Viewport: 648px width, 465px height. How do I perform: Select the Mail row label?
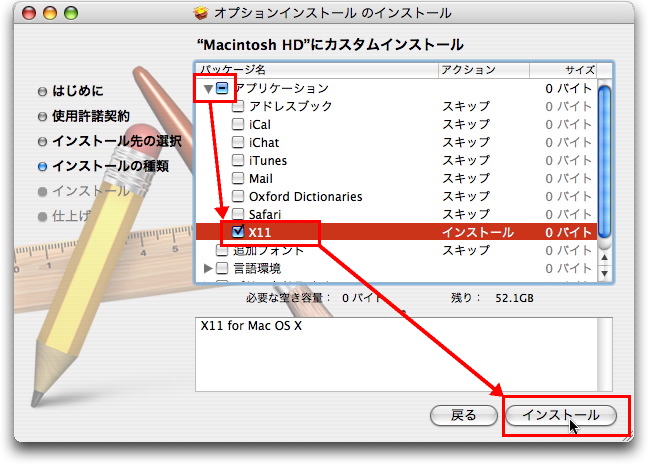coord(261,179)
